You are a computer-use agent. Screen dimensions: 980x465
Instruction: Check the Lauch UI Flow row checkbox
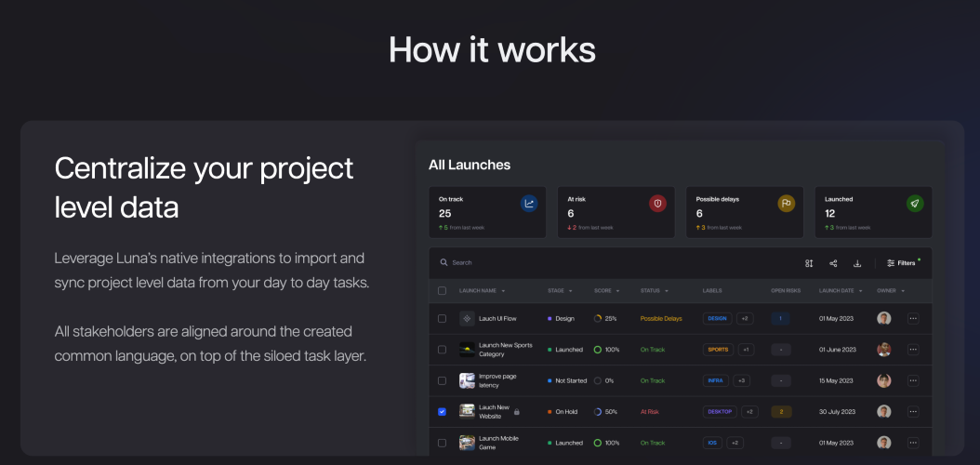pyautogui.click(x=442, y=318)
